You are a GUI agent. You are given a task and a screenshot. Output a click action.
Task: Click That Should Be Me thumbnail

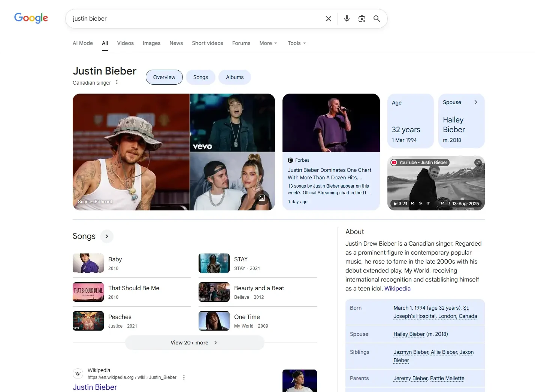(88, 292)
